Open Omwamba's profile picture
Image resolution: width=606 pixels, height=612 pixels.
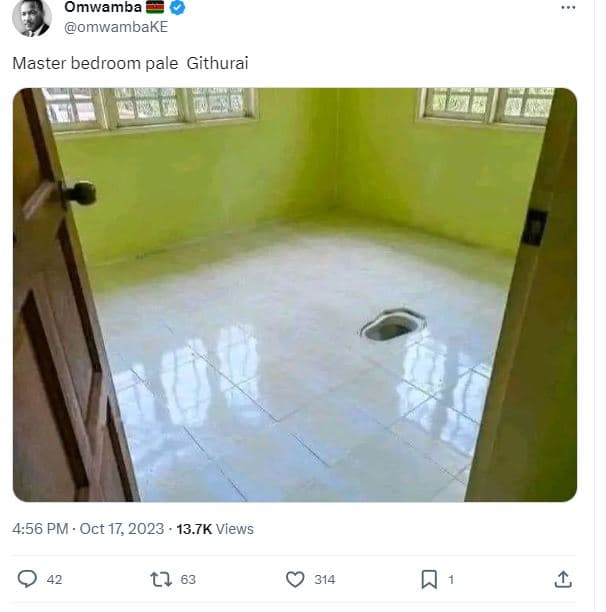(x=31, y=16)
